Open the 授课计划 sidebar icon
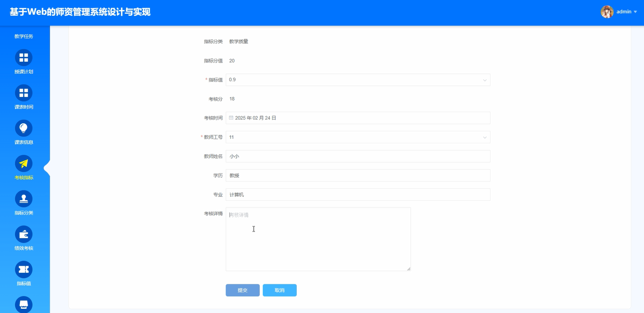 (x=24, y=58)
